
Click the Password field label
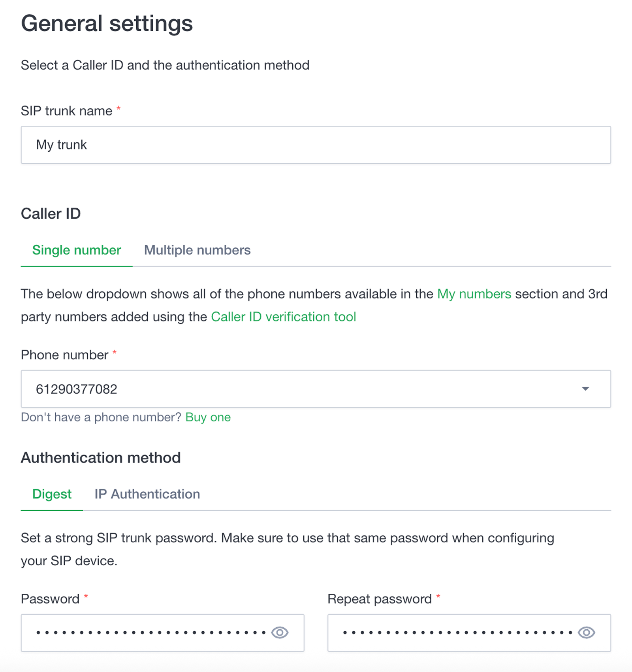tap(50, 599)
